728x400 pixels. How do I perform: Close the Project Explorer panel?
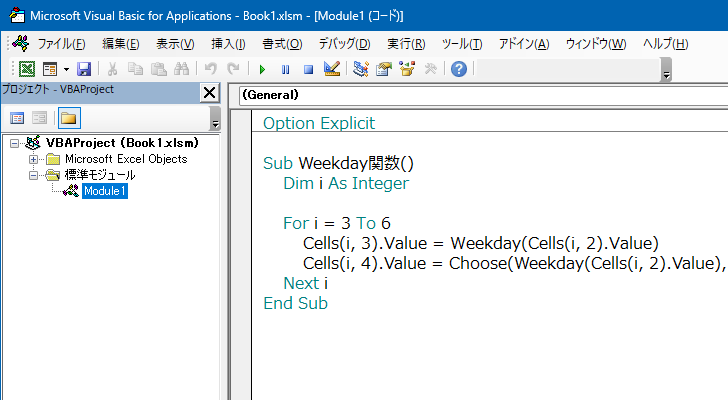[x=209, y=93]
